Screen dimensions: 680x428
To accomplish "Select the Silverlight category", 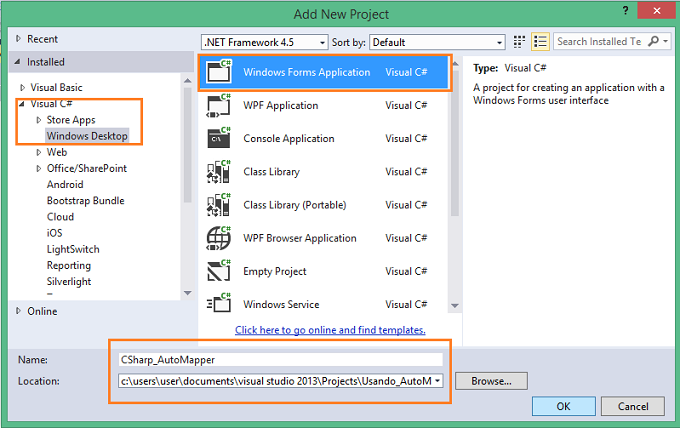I will 69,281.
